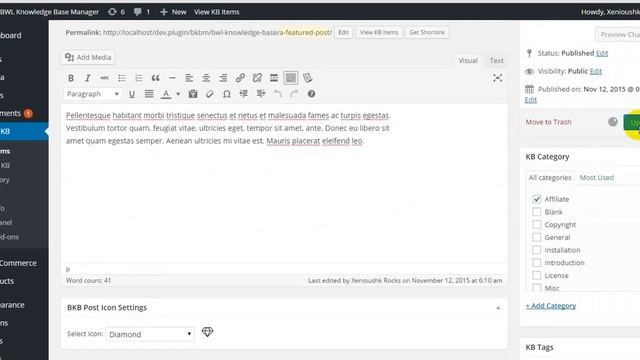Image resolution: width=640 pixels, height=360 pixels.
Task: Click into the post content editor area
Action: (284, 184)
